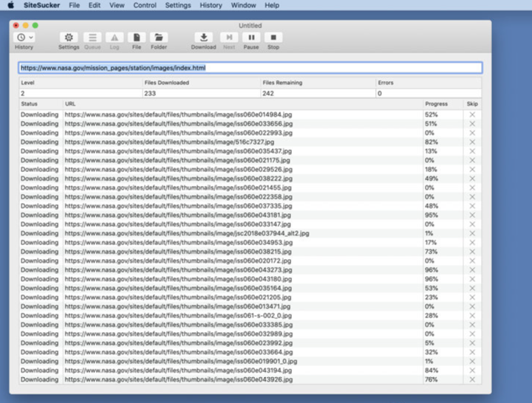Viewport: 532px width, 403px height.
Task: Open the download Folder icon
Action: coord(159,38)
